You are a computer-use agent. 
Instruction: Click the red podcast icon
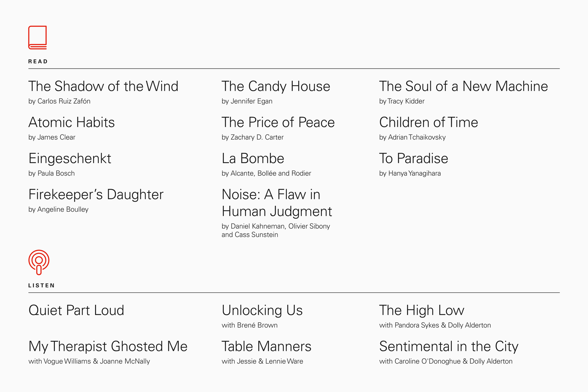pyautogui.click(x=39, y=262)
